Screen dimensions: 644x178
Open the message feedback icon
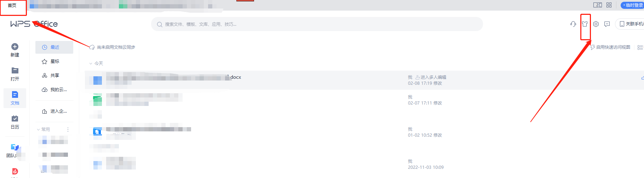[x=607, y=24]
